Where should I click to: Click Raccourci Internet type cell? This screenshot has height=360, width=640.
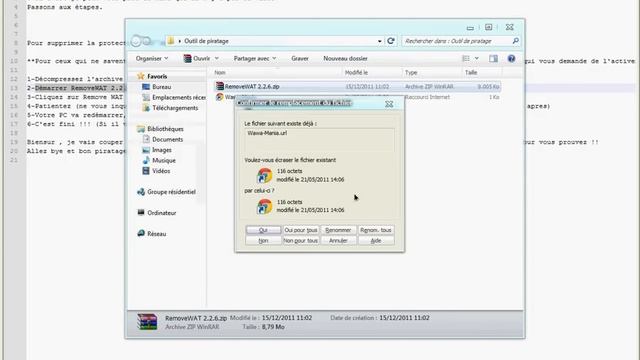point(427,97)
